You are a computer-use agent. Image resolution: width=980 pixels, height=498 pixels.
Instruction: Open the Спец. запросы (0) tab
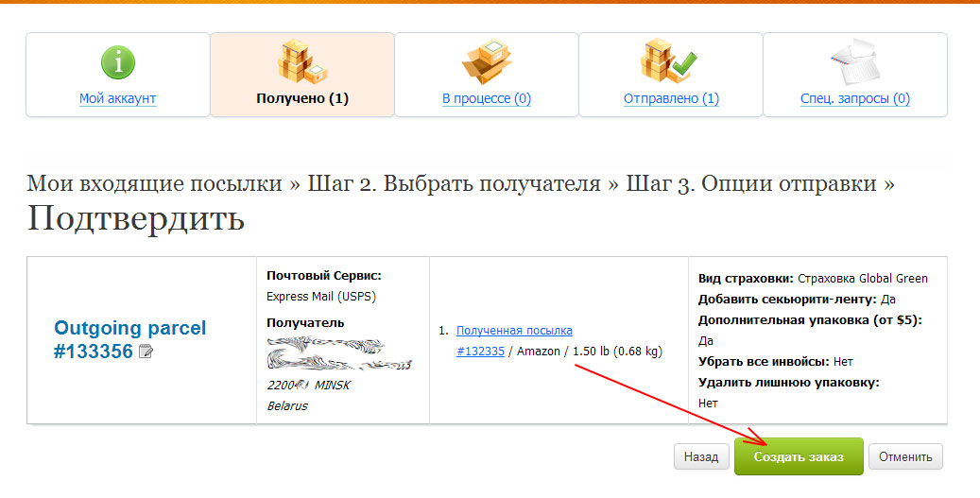[854, 98]
